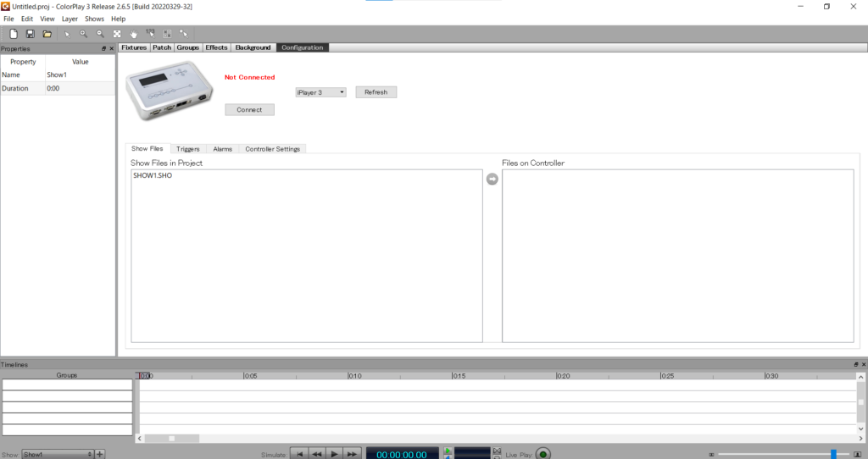Screen dimensions: 868x459
Task: Float the Properties panel
Action: pos(103,48)
